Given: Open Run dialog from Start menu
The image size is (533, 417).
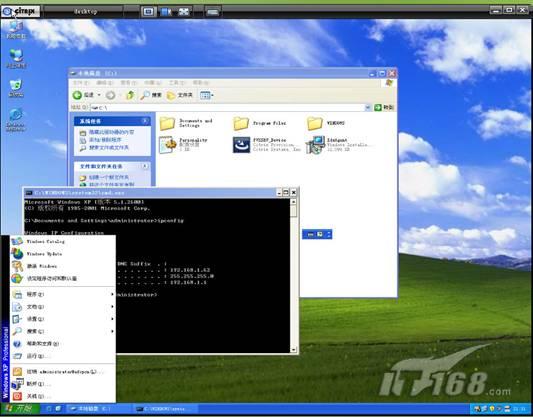Looking at the screenshot, I should [63, 356].
